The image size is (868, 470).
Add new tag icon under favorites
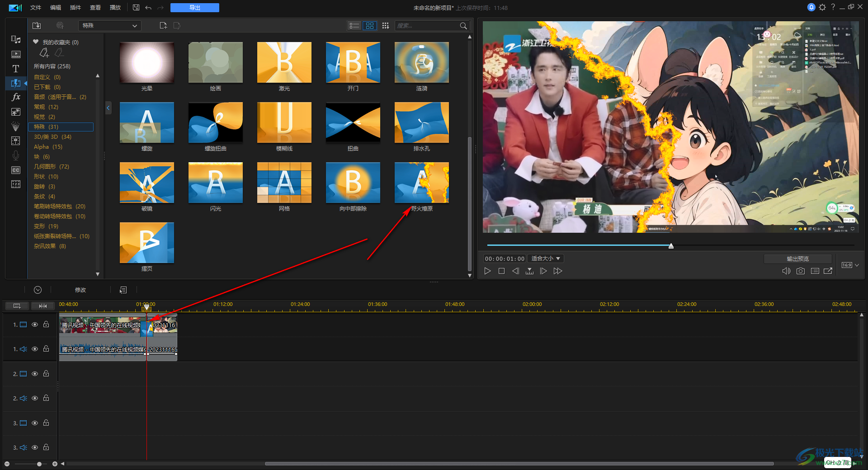tap(44, 53)
